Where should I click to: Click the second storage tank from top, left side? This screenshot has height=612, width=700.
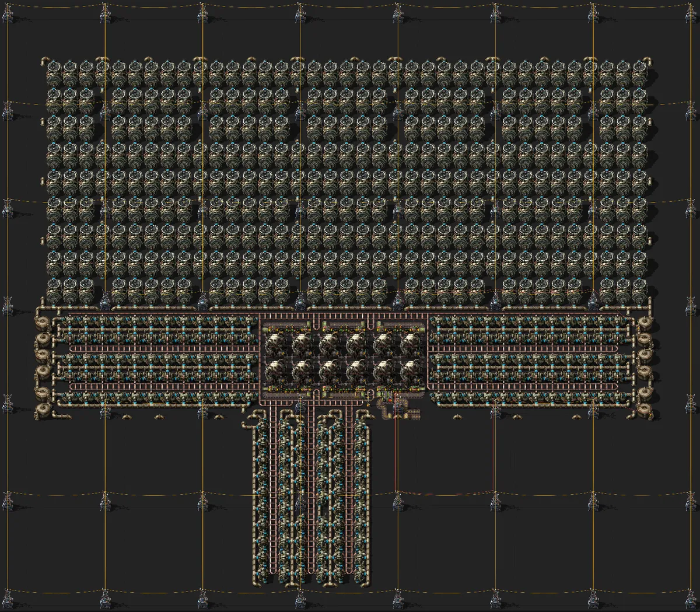tap(43, 339)
